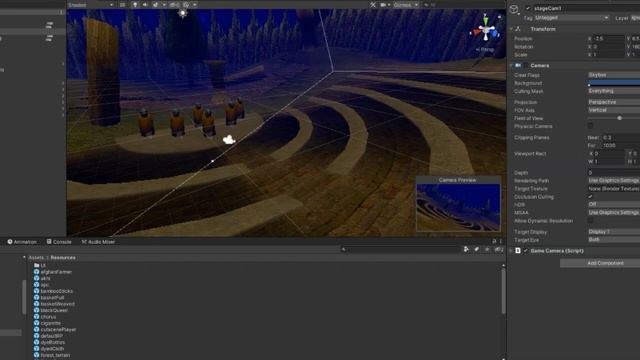The height and width of the screenshot is (360, 640).
Task: Collapse the Transform component
Action: click(511, 29)
